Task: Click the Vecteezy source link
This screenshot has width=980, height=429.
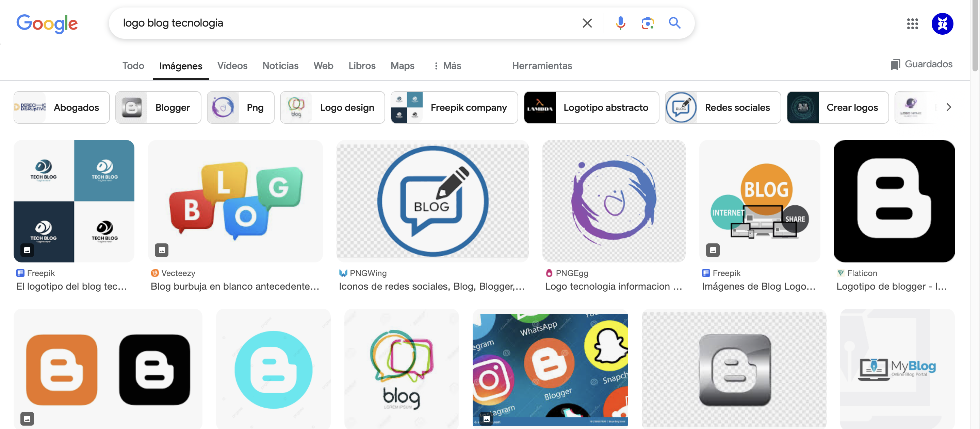Action: pos(173,273)
